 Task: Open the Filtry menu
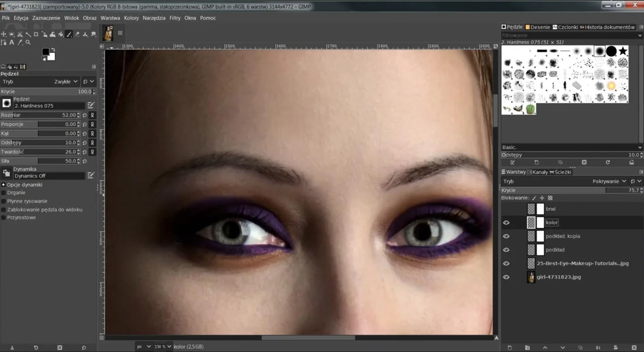[x=175, y=18]
